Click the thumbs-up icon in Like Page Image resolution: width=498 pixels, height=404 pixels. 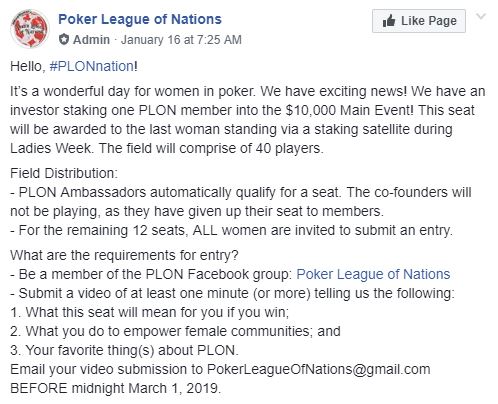tap(389, 21)
